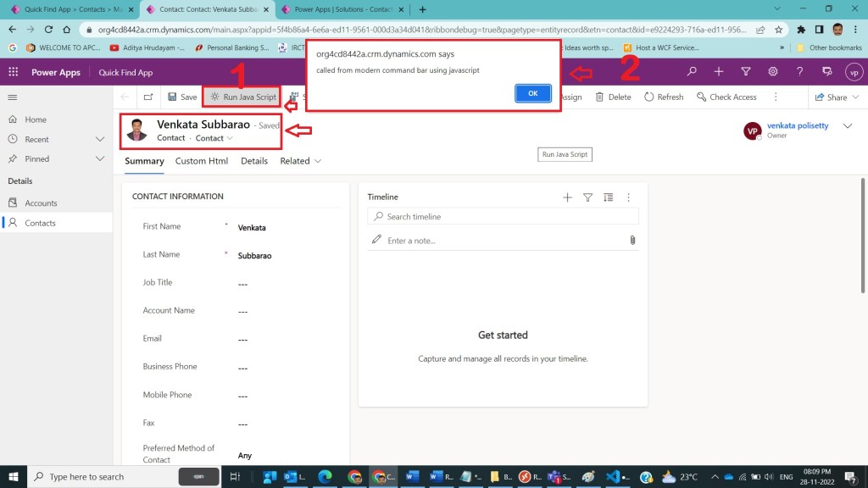Click the Run Java Script command button
This screenshot has width=868, height=488.
242,97
